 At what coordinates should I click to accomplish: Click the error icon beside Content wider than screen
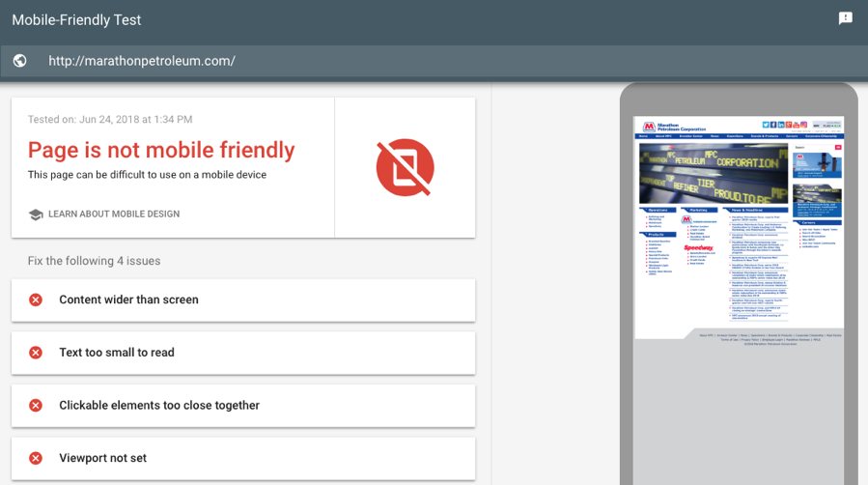point(36,300)
